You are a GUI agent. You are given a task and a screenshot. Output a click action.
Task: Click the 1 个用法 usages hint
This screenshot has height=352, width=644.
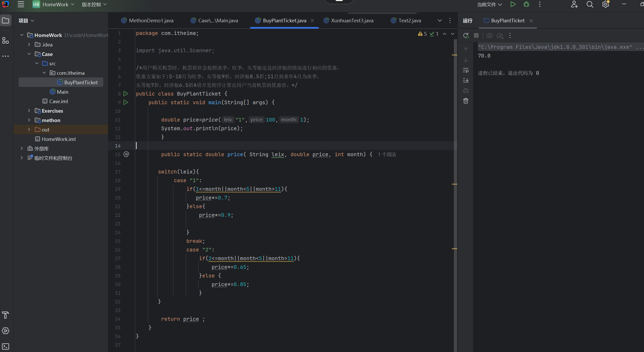pos(387,155)
